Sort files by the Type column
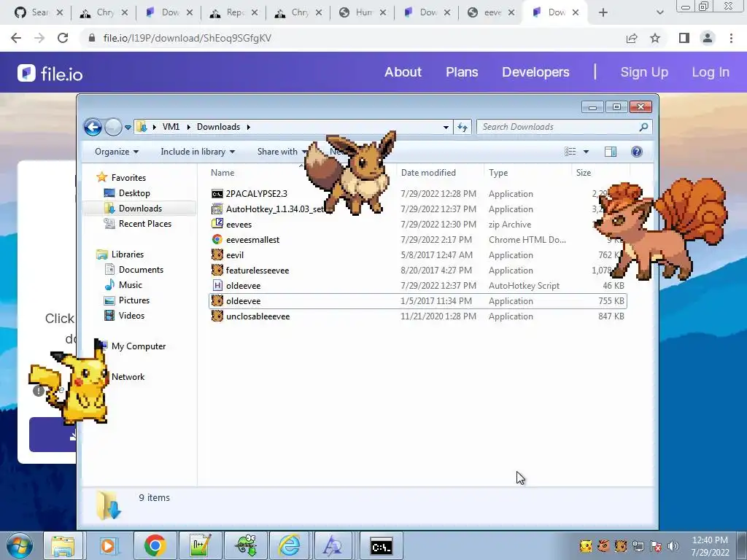 (498, 172)
